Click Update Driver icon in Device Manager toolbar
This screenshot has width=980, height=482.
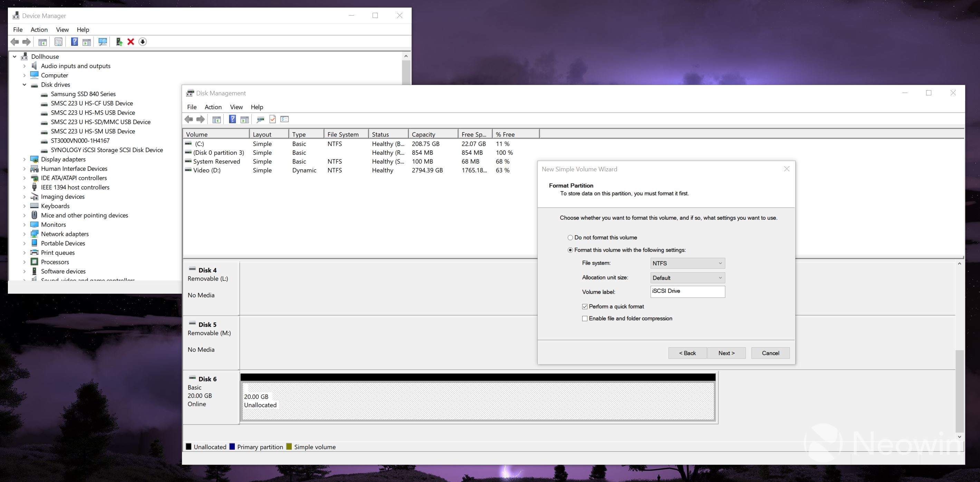(x=119, y=42)
